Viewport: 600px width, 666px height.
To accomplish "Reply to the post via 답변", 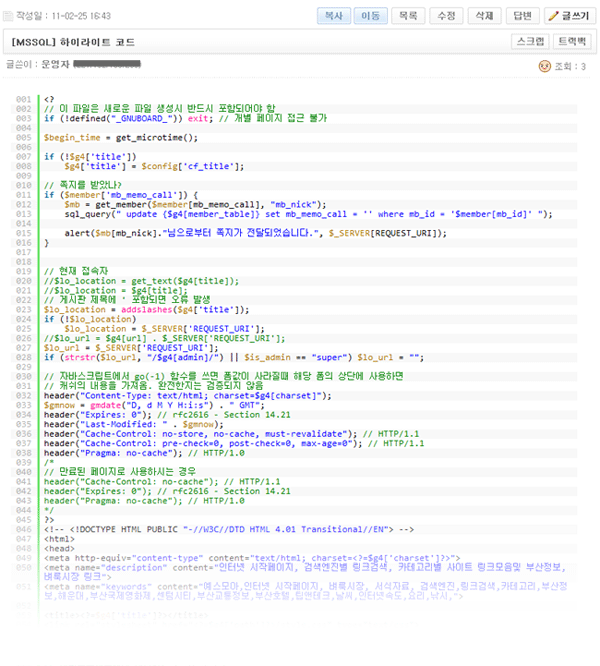I will 523,16.
